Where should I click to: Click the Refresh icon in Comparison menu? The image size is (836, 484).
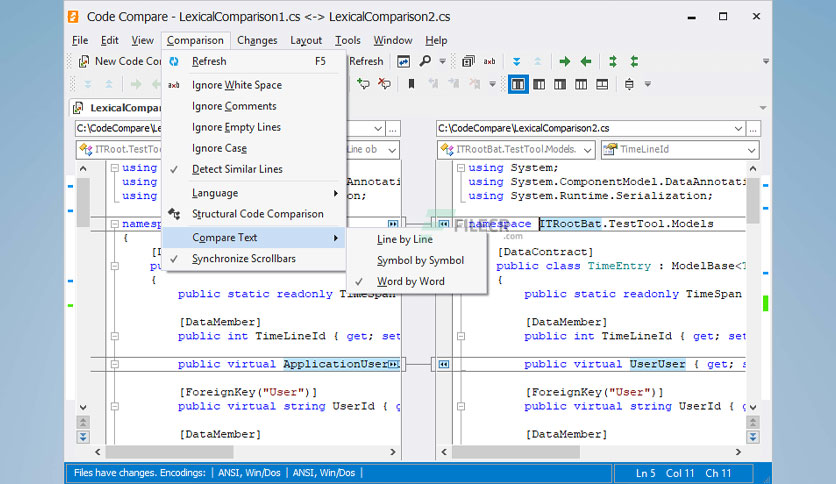point(174,61)
